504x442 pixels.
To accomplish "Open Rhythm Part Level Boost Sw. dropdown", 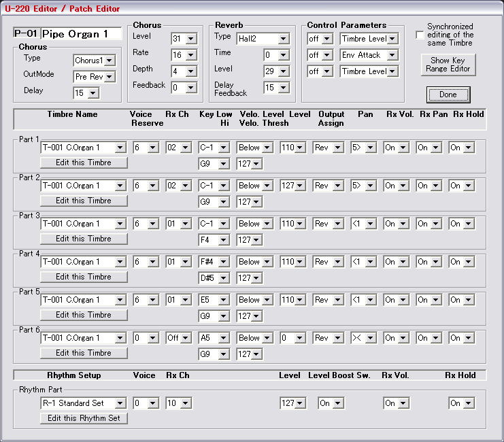I will coord(331,403).
